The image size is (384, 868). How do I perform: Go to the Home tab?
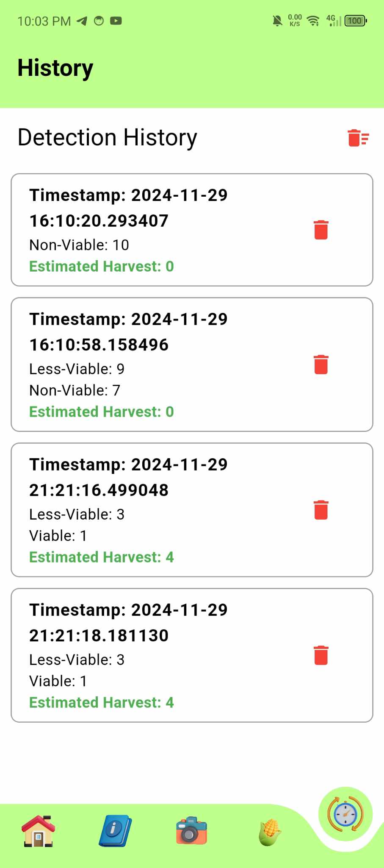click(39, 831)
